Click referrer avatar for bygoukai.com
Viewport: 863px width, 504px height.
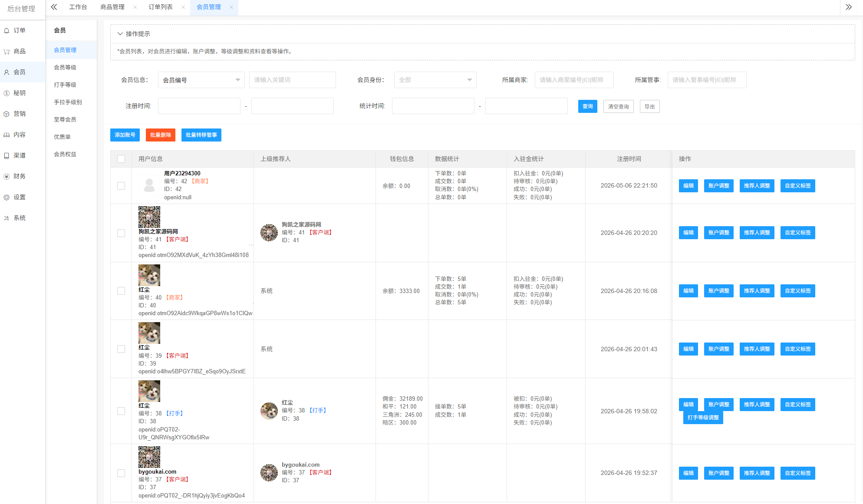[269, 473]
